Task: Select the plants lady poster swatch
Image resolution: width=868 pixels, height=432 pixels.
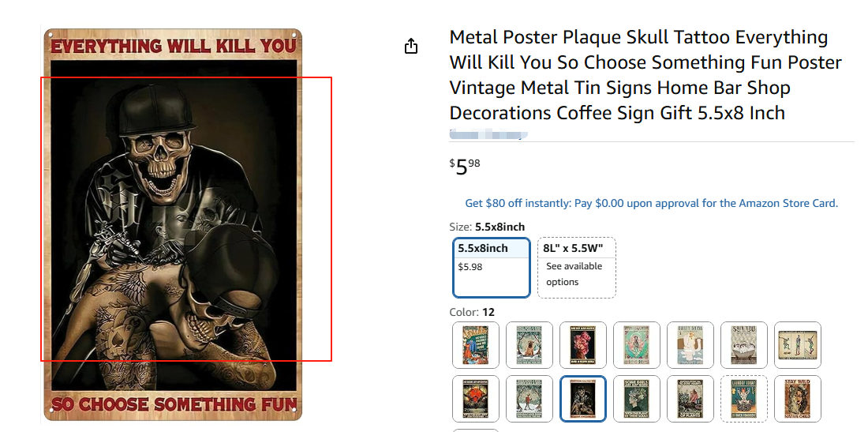Action: (x=690, y=399)
